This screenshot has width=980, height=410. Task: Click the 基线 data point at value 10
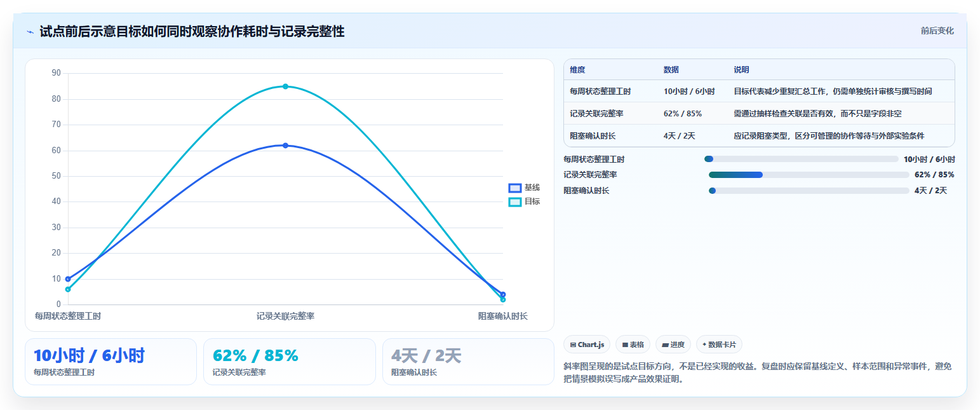click(x=68, y=279)
